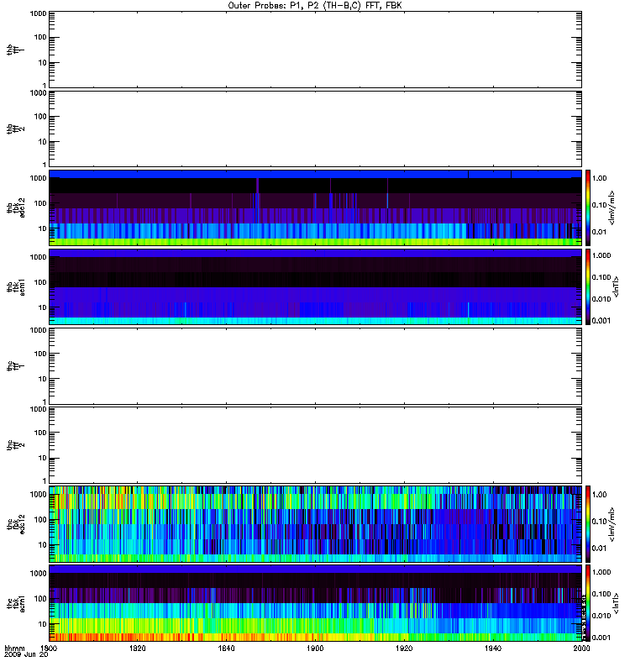The width and height of the screenshot is (630, 672).
Task: Click the thb fbk scm1 spectrogram panel
Action: (316, 286)
